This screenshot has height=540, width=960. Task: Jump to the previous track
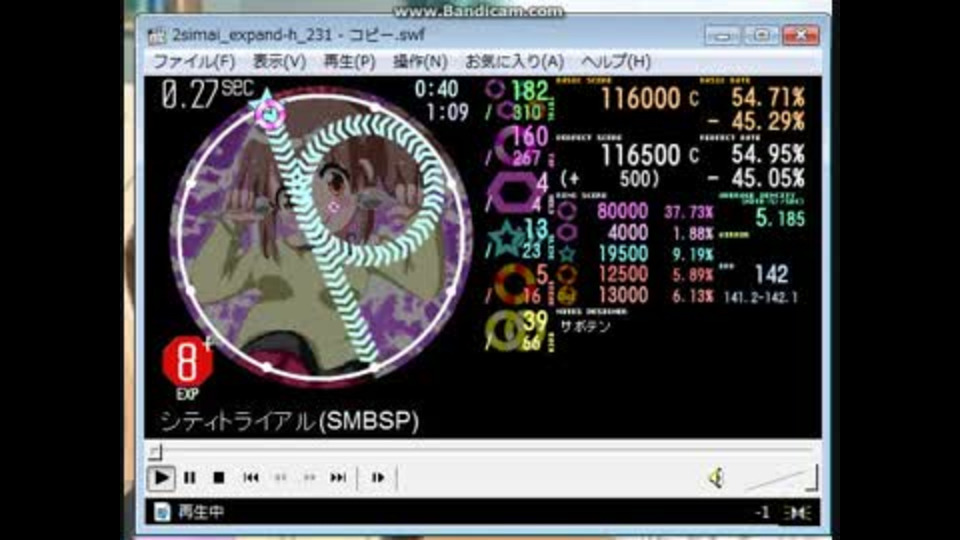(x=251, y=478)
